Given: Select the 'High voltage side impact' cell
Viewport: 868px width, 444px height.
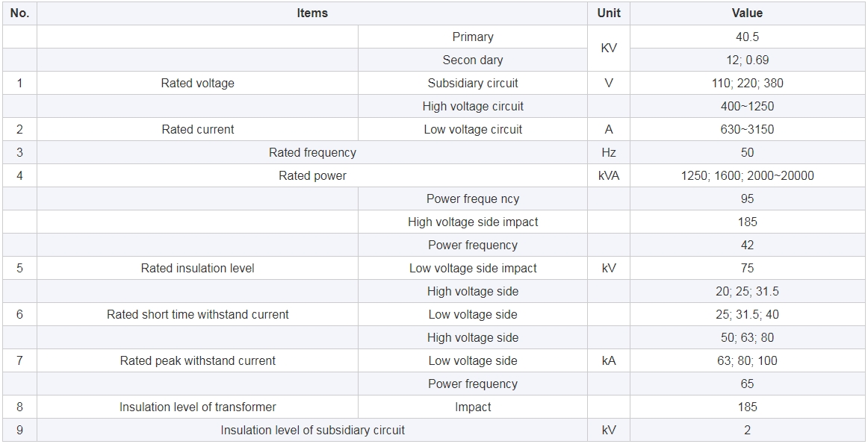Looking at the screenshot, I should click(x=472, y=222).
